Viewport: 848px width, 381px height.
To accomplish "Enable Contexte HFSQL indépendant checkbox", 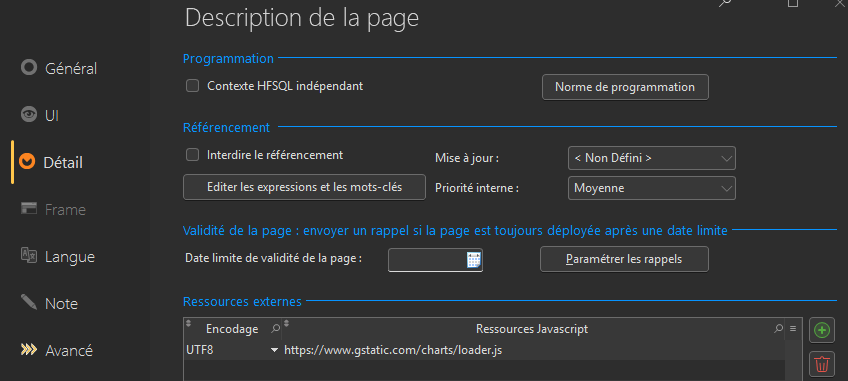I will point(193,86).
